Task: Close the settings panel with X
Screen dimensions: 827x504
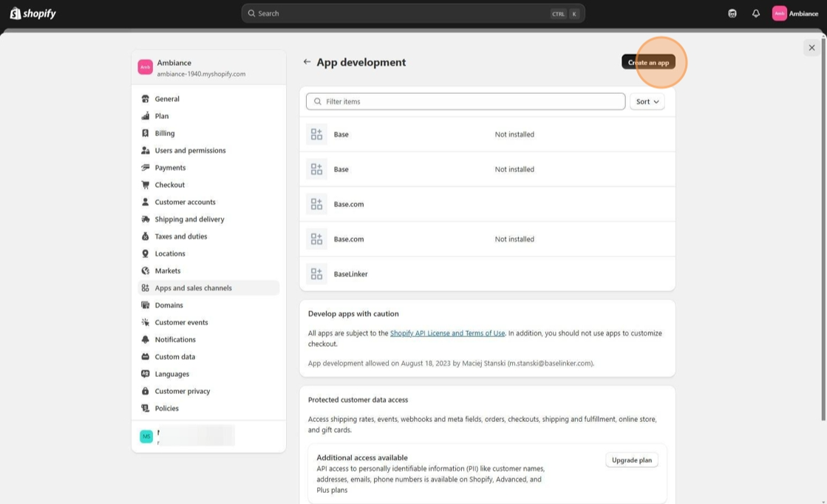Action: point(811,47)
